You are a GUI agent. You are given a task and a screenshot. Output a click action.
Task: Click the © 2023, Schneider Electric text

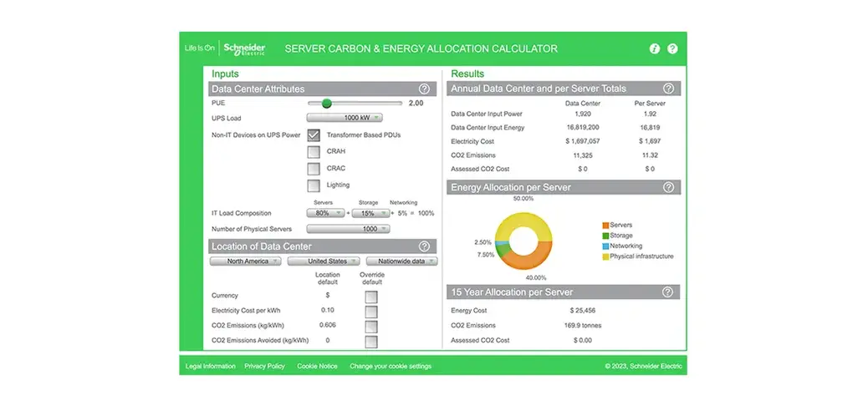[643, 366]
